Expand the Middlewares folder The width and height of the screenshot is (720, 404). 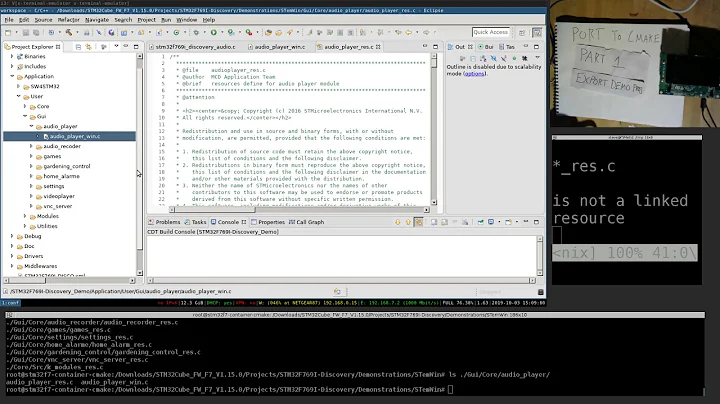point(12,266)
